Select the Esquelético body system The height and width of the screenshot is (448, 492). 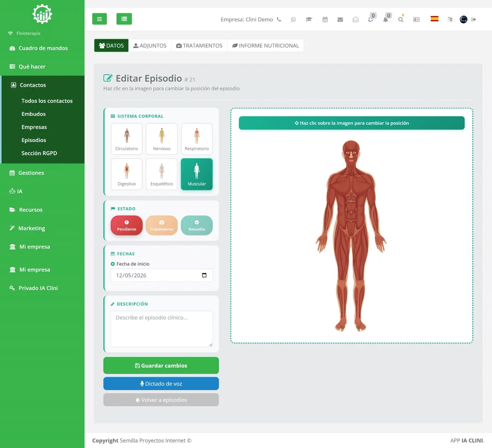click(162, 174)
